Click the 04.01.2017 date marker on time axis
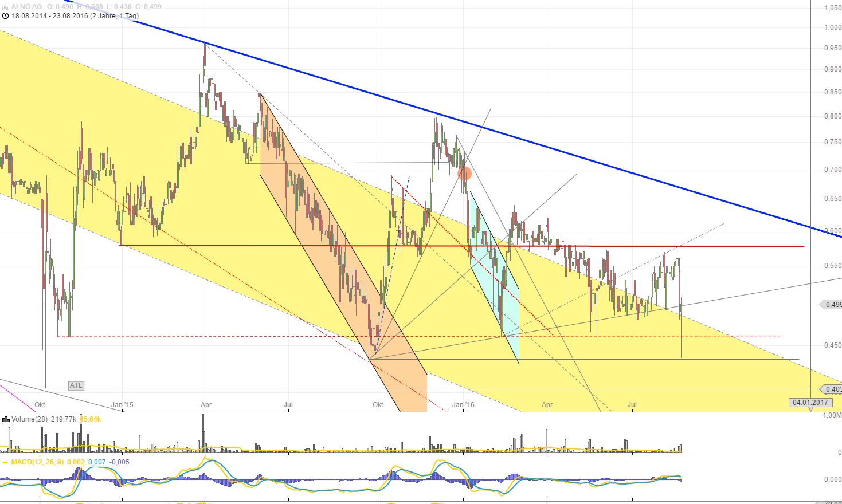842x504 pixels. click(810, 402)
